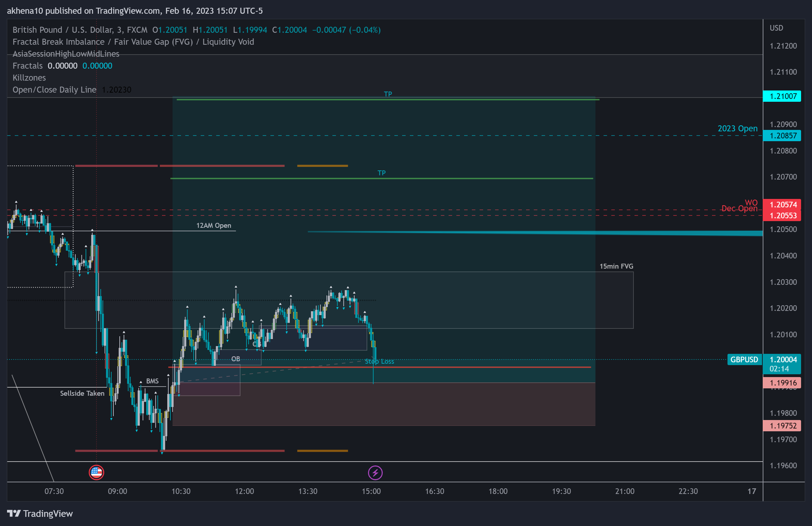Click the 15min FVG label

point(616,266)
